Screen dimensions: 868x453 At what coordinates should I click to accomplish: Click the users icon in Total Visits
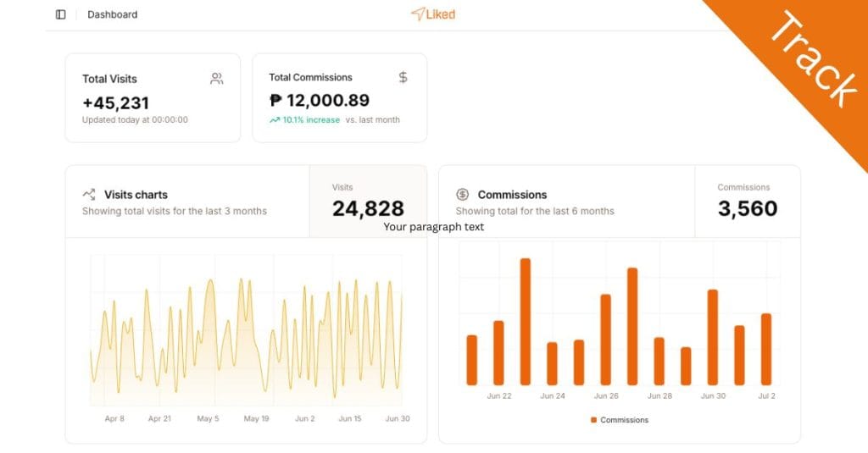(x=217, y=79)
